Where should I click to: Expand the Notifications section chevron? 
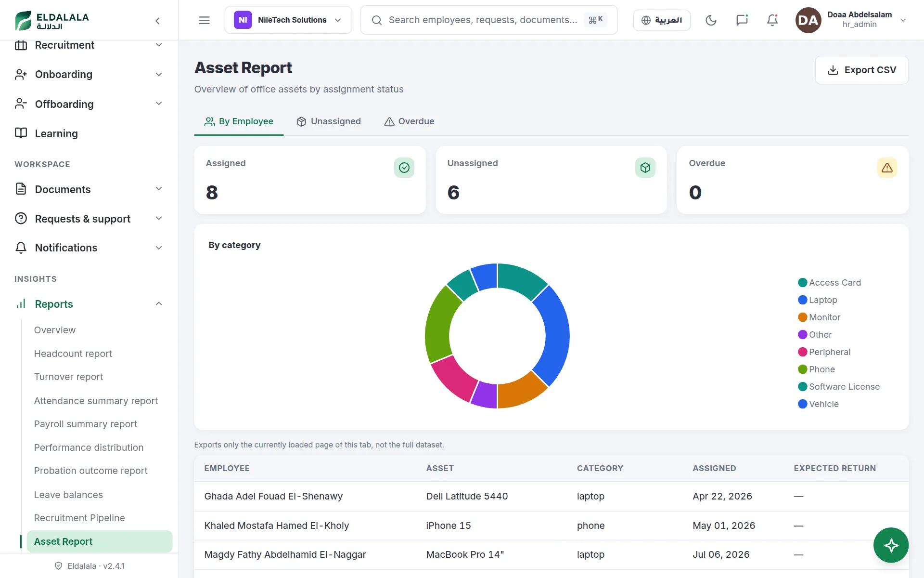click(x=159, y=248)
